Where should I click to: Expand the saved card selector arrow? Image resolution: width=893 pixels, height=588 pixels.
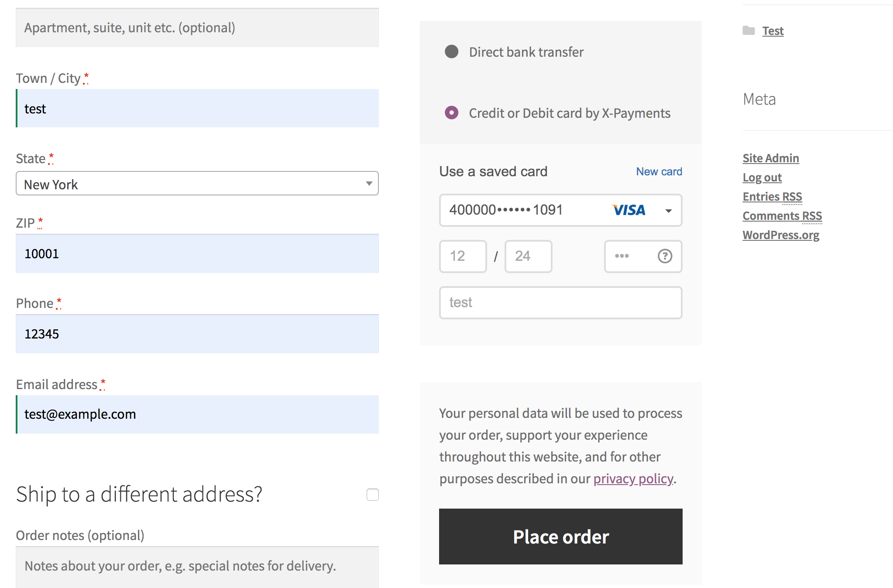pyautogui.click(x=668, y=211)
